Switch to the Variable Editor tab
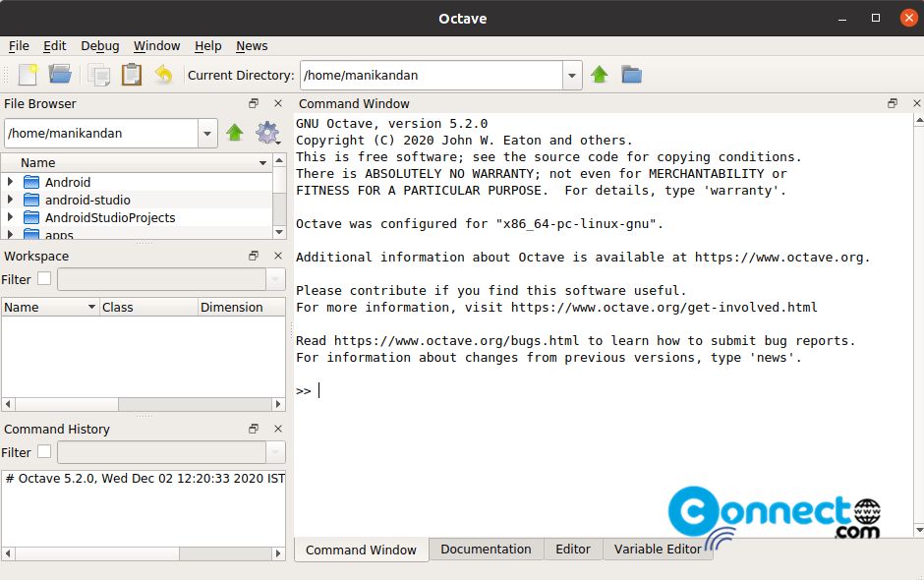 [658, 550]
